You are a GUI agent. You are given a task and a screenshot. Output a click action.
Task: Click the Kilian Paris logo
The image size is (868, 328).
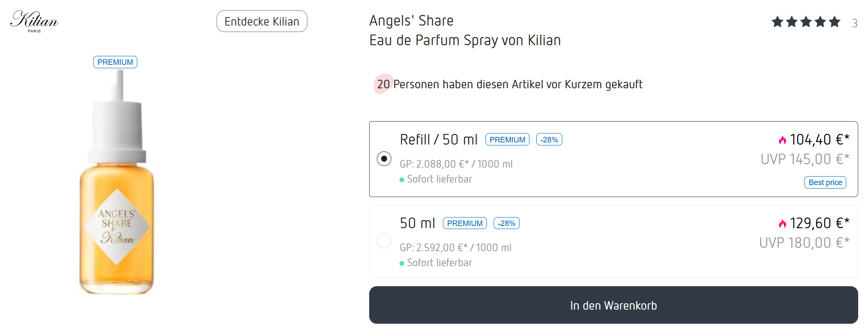[x=34, y=21]
